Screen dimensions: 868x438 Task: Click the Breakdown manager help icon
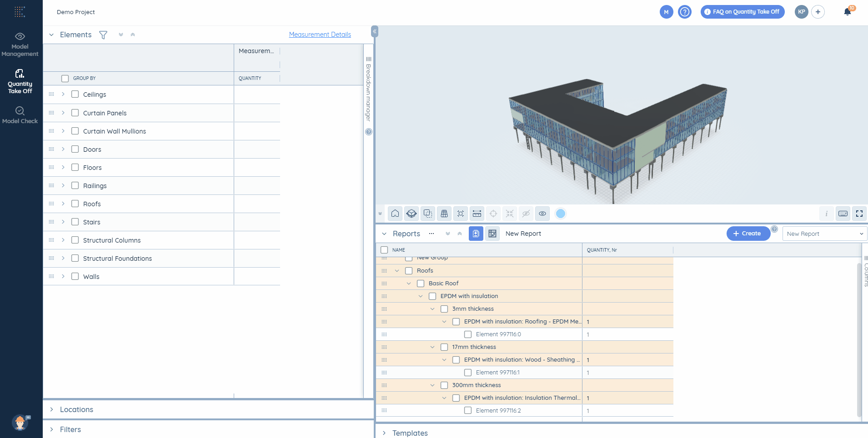(x=369, y=132)
